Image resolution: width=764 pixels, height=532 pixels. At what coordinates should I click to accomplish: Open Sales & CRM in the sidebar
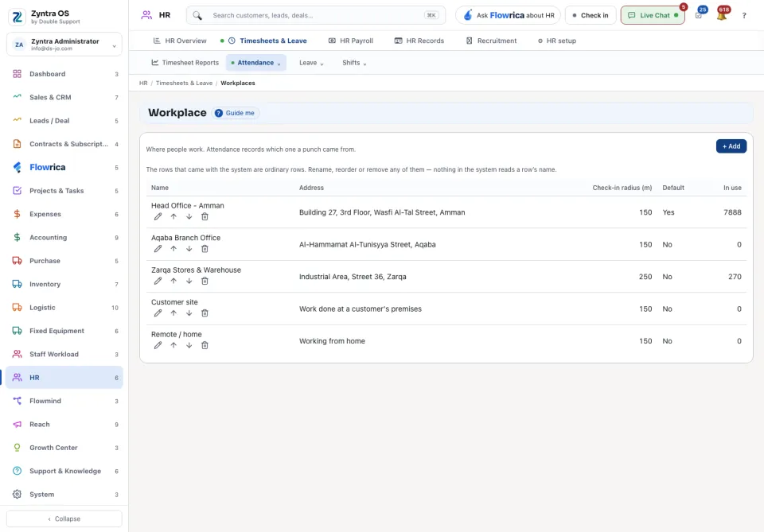[x=64, y=97]
